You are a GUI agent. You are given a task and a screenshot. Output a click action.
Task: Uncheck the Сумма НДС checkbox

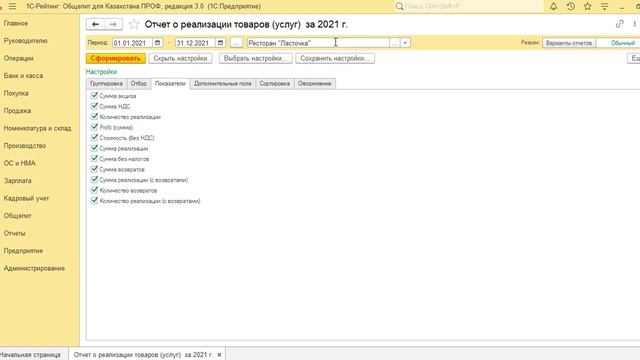94,106
